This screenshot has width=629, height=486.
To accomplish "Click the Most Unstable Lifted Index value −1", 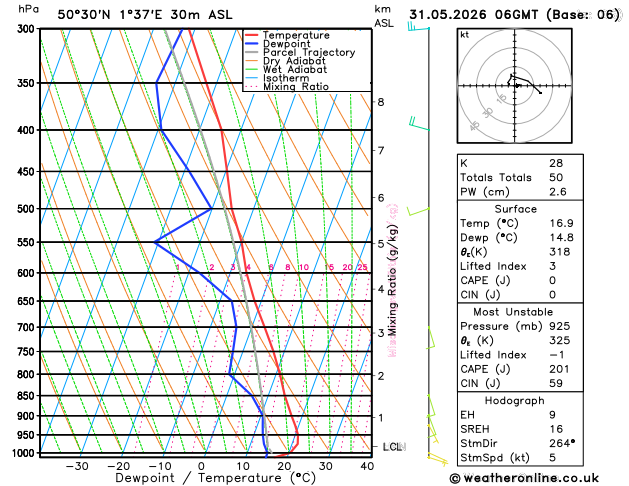I will click(x=556, y=355).
